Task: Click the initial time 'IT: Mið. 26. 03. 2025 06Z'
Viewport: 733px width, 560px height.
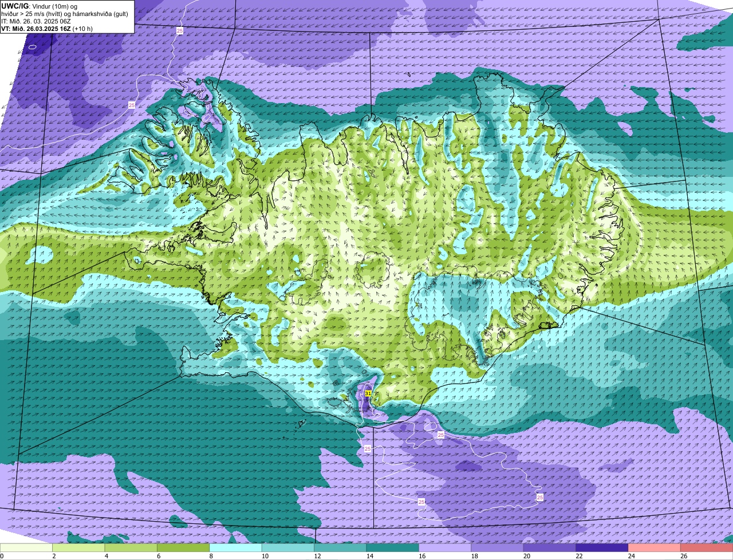Action: click(x=36, y=21)
